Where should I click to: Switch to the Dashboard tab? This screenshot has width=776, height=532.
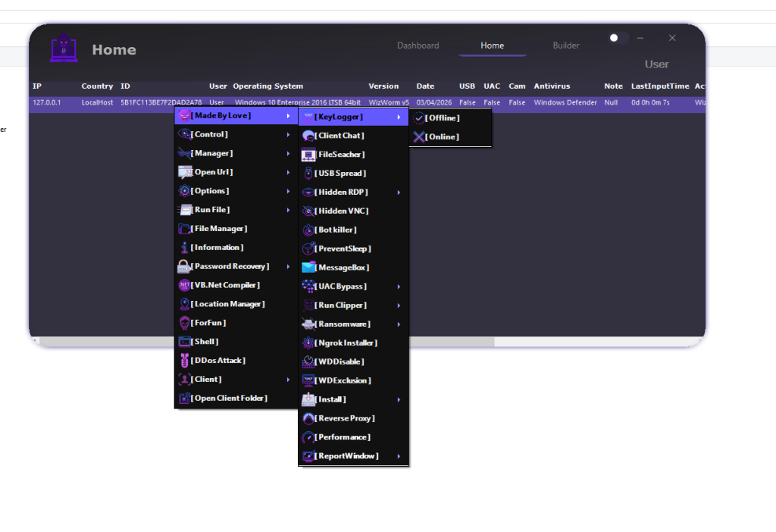pos(418,45)
